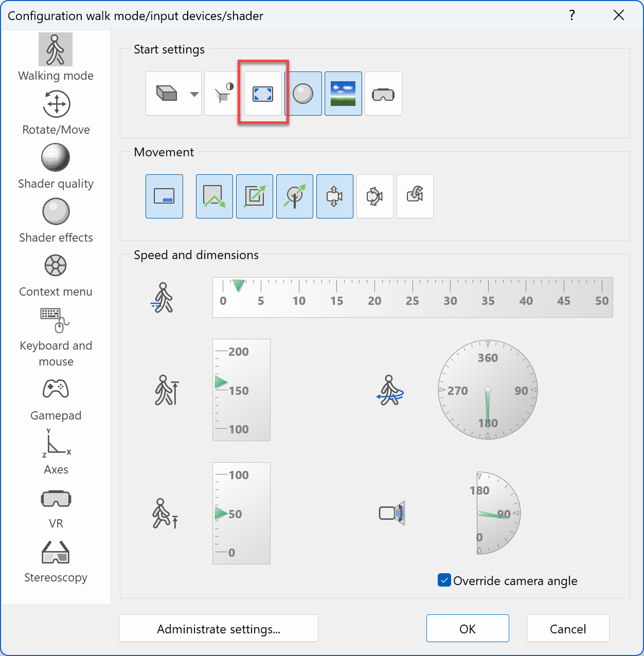Click the shaded sphere start setting icon
This screenshot has width=644, height=656.
click(x=303, y=93)
